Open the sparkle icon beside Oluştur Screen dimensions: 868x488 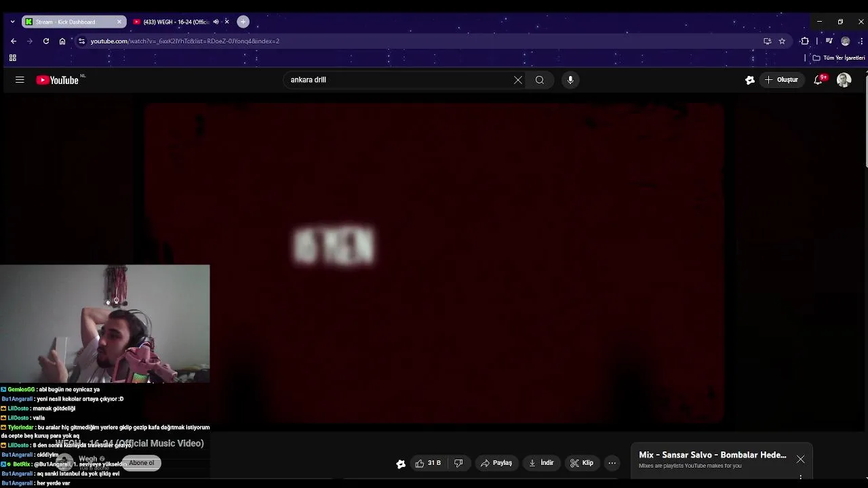tap(750, 80)
